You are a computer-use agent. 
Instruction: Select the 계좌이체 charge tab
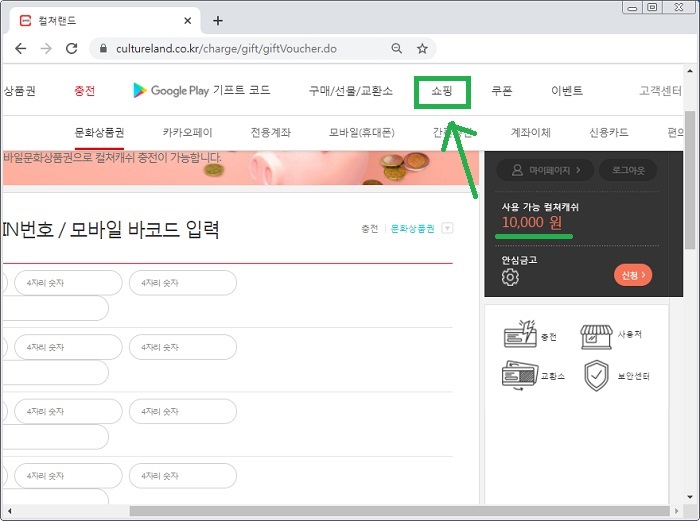[x=530, y=133]
